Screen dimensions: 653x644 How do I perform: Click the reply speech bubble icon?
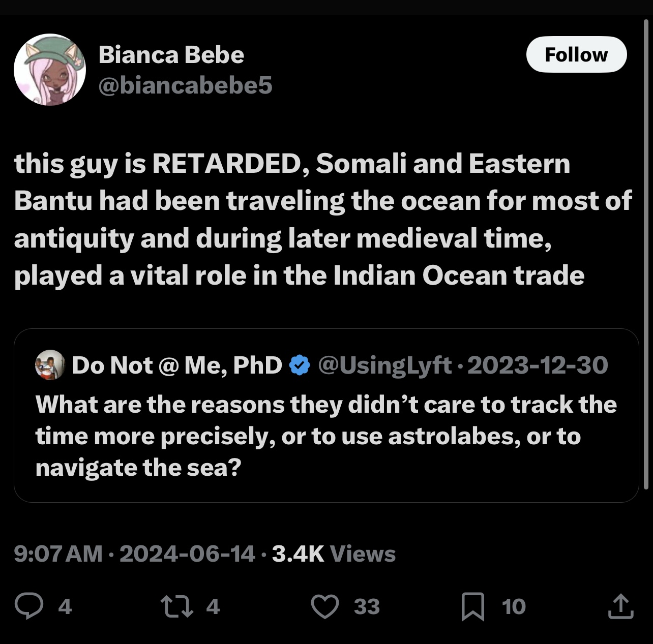pyautogui.click(x=29, y=606)
